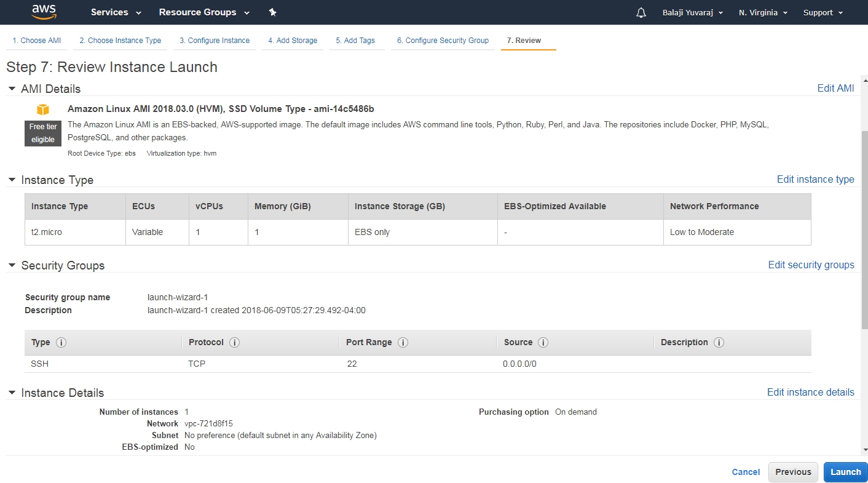Go to the Choose Instance Type tab
The image size is (868, 483).
[x=120, y=41]
